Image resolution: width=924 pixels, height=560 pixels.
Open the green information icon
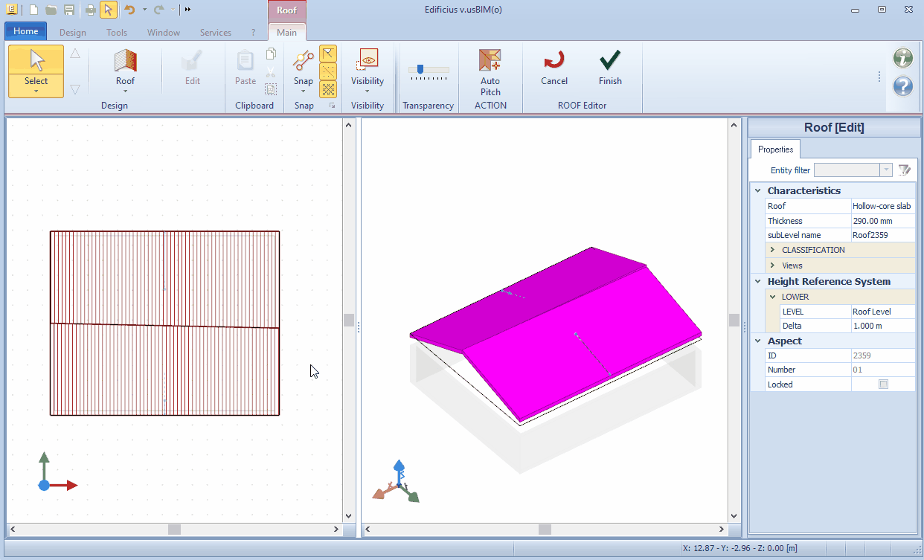(x=902, y=58)
